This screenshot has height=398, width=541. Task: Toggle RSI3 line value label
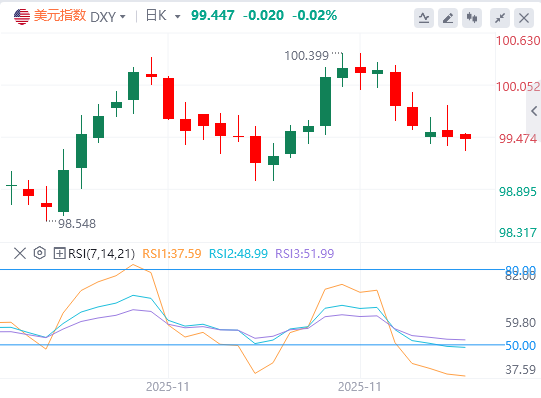click(305, 253)
